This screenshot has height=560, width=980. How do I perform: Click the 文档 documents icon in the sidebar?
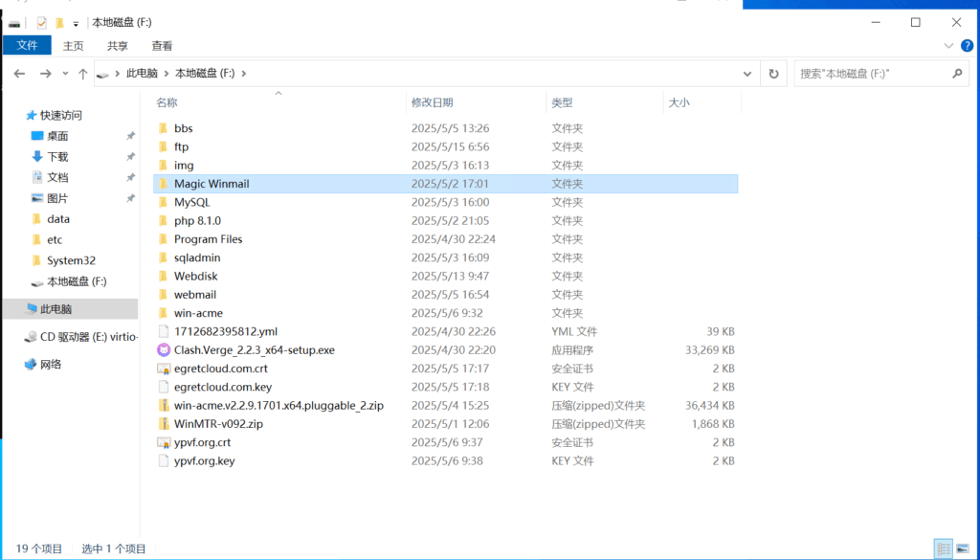(x=37, y=177)
